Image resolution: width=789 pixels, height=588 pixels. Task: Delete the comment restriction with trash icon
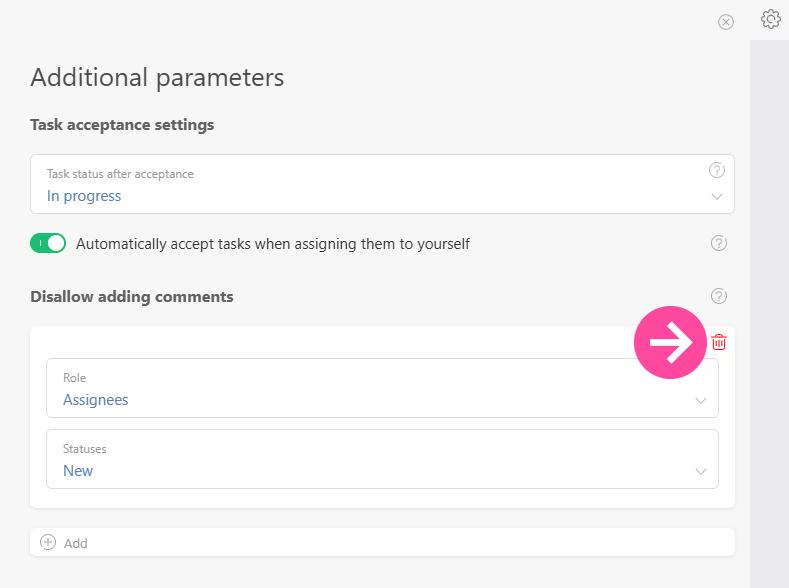click(x=719, y=342)
